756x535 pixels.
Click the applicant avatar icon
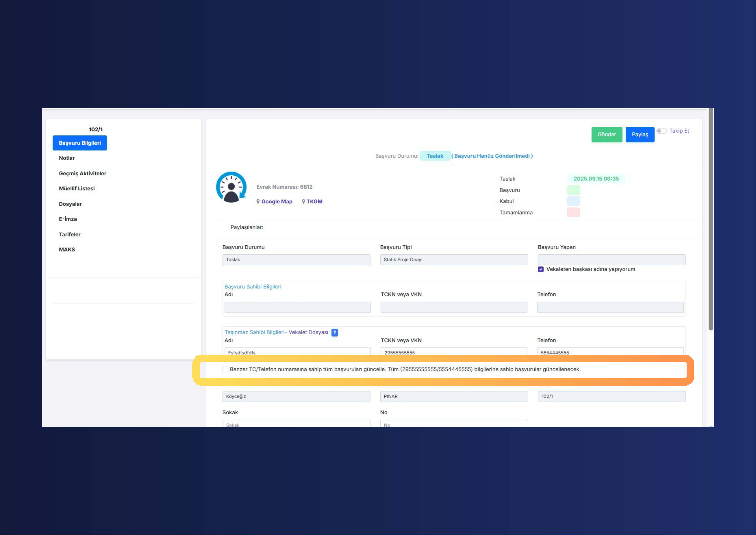231,187
